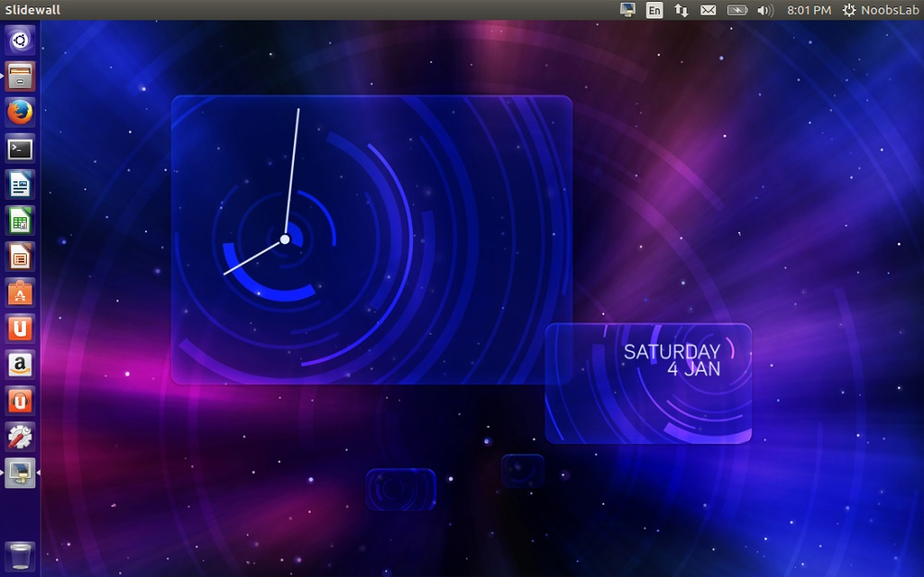924x577 pixels.
Task: Expand the volume sound menu
Action: (764, 10)
